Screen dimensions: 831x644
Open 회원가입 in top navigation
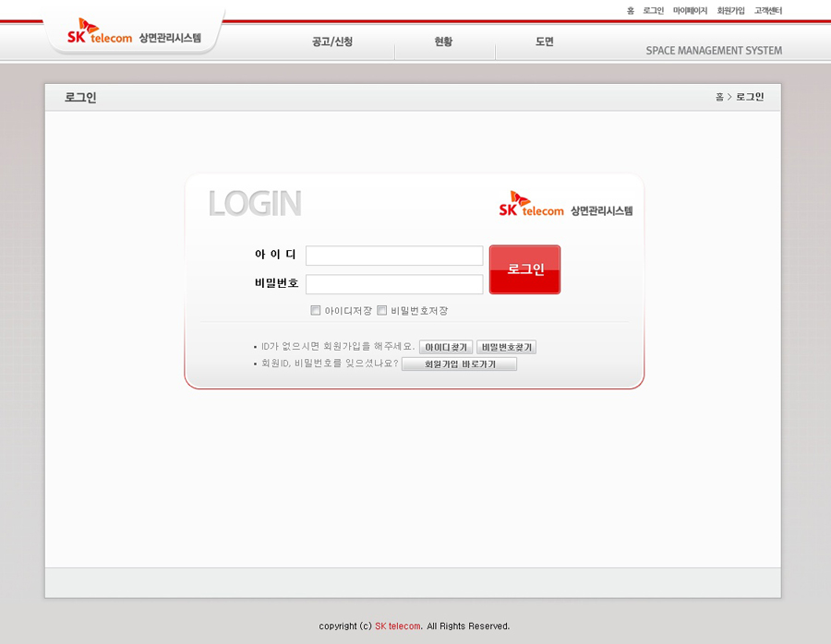point(731,10)
